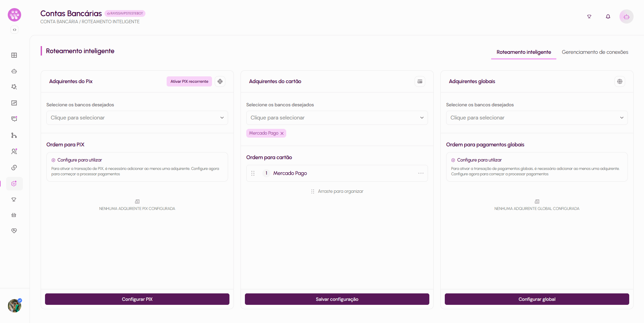This screenshot has width=644, height=323.
Task: Remove the Mercado Pago chip via its X
Action: (282, 134)
